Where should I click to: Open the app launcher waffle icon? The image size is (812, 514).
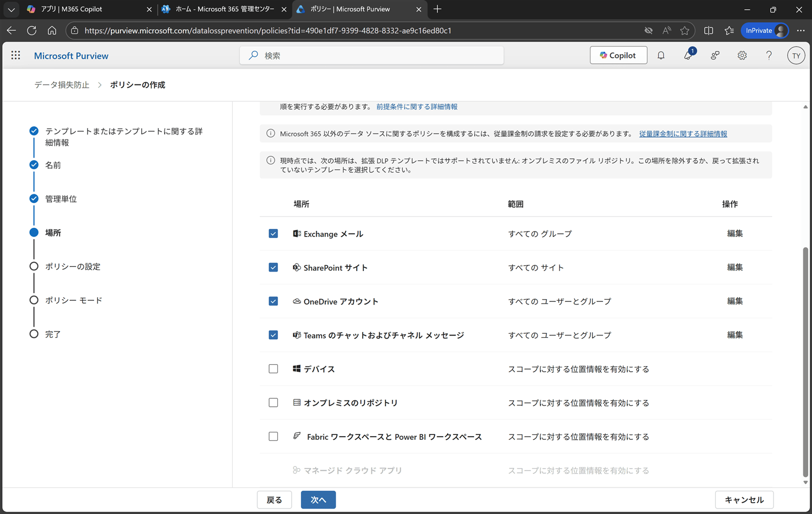tap(16, 55)
